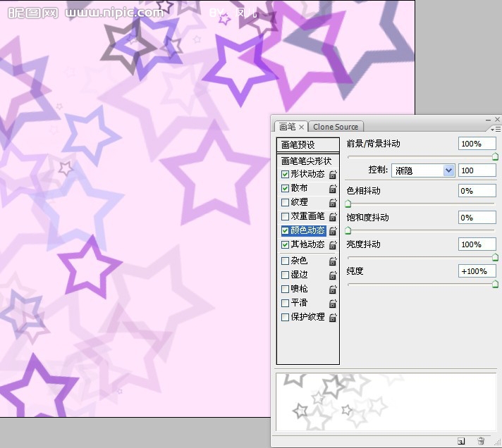
Task: Uncheck the 其他动态 checkbox
Action: coord(285,245)
